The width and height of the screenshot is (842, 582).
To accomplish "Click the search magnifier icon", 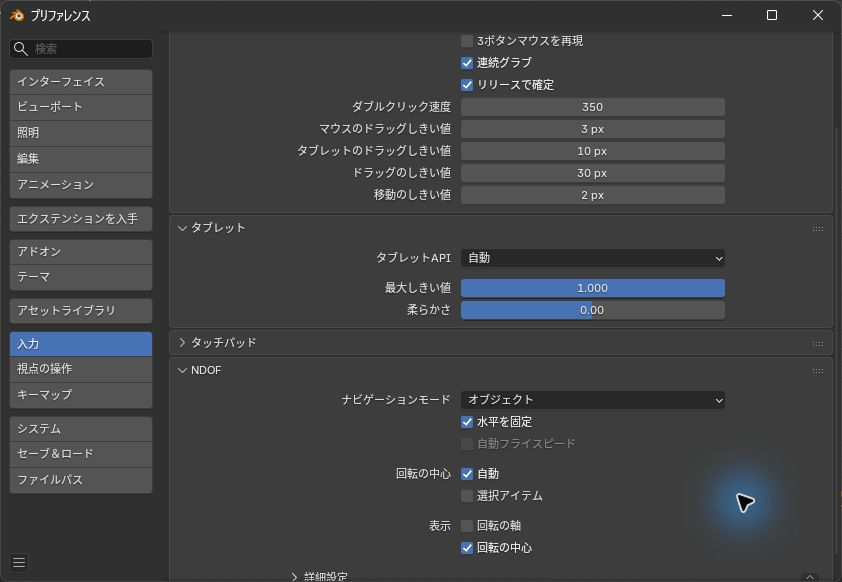I will coord(20,49).
